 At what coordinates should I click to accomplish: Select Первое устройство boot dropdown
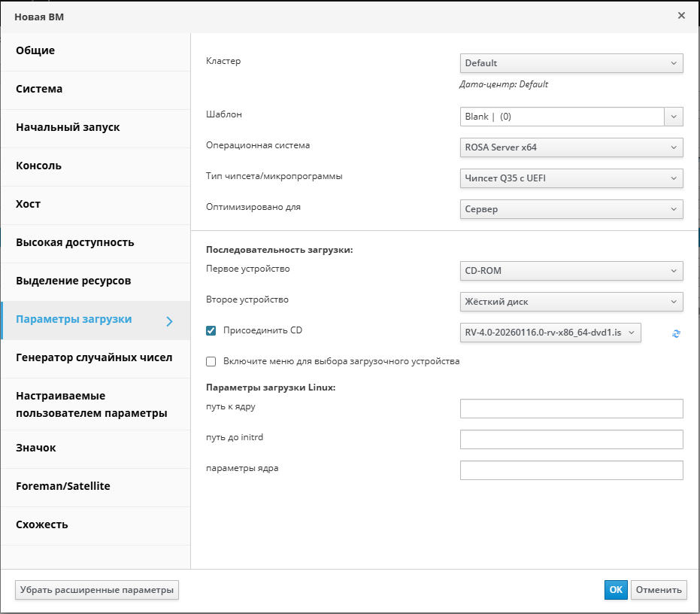click(x=571, y=271)
